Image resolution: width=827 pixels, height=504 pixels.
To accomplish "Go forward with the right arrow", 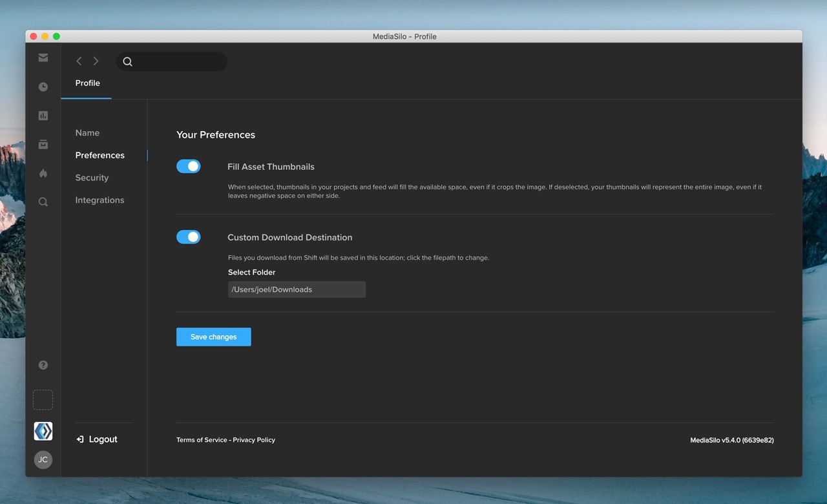I will [x=96, y=61].
